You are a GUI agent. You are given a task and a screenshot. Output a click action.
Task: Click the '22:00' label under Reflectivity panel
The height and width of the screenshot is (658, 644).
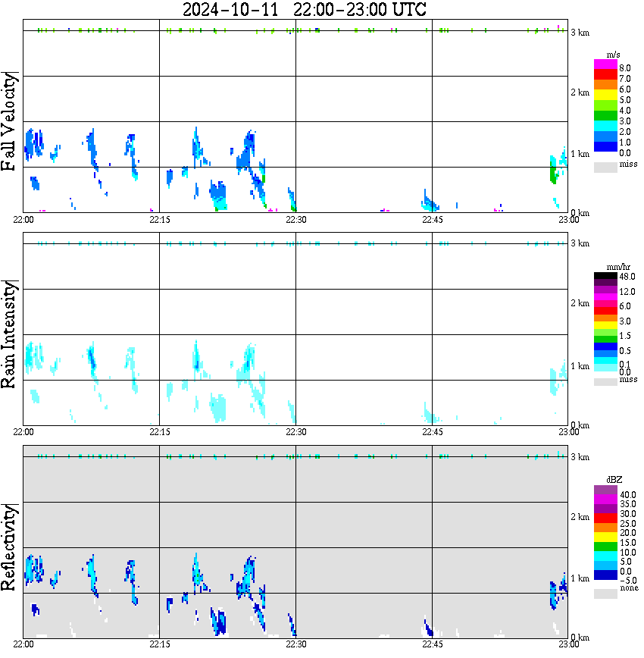click(23, 644)
